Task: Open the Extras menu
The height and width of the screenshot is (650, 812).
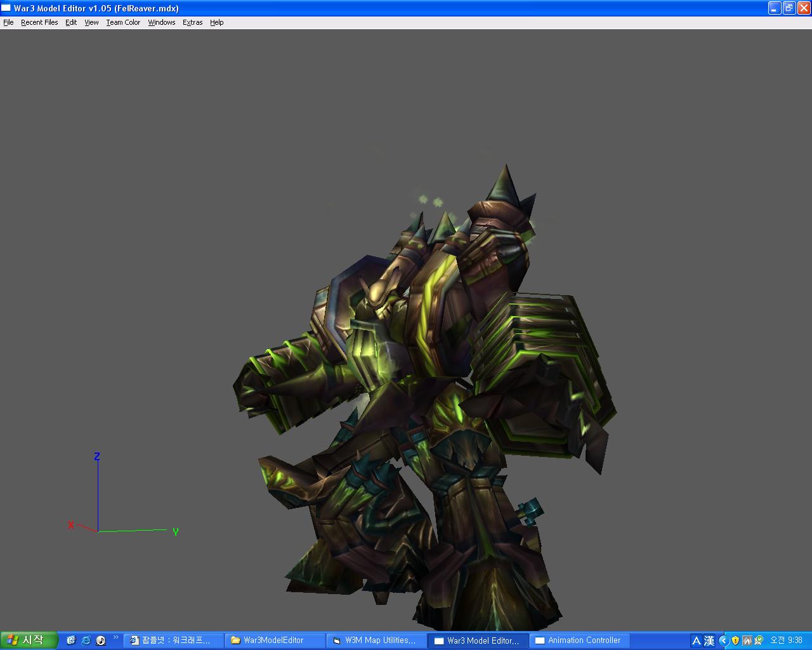Action: click(193, 22)
